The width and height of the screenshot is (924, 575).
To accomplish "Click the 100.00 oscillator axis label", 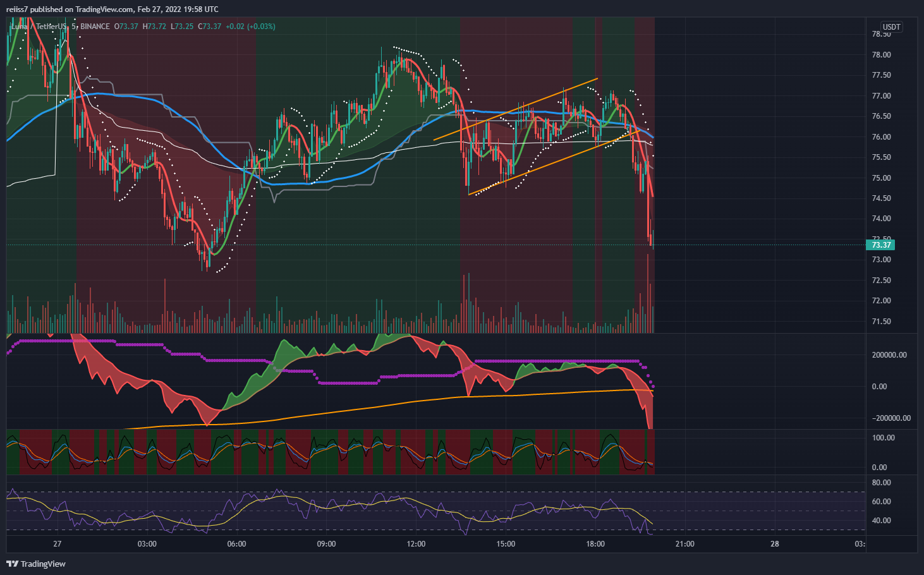I will [883, 438].
